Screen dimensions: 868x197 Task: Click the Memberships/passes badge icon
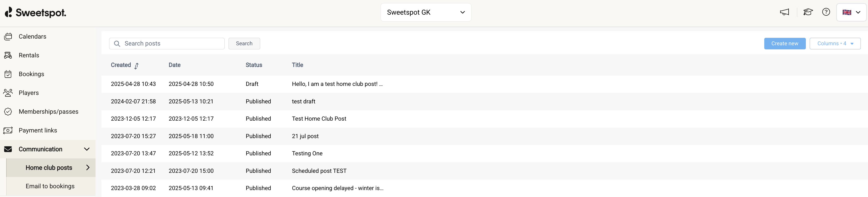coord(8,112)
